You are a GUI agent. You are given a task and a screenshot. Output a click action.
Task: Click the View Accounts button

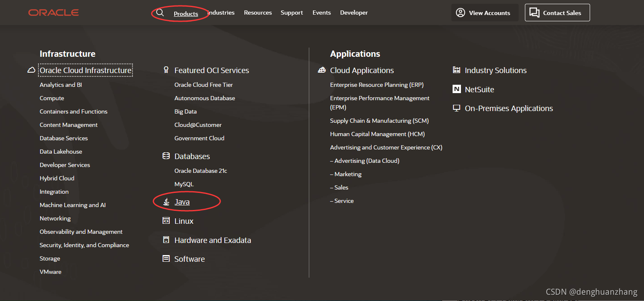485,13
